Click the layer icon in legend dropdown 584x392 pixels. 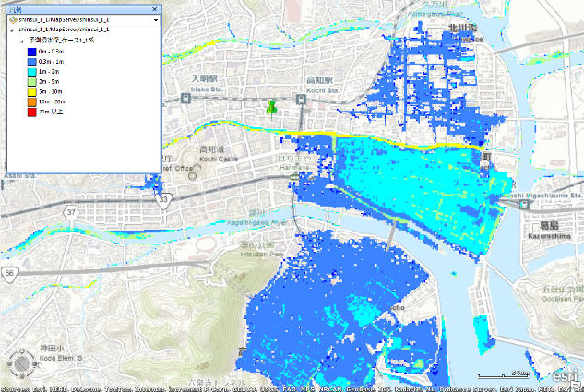coord(12,18)
